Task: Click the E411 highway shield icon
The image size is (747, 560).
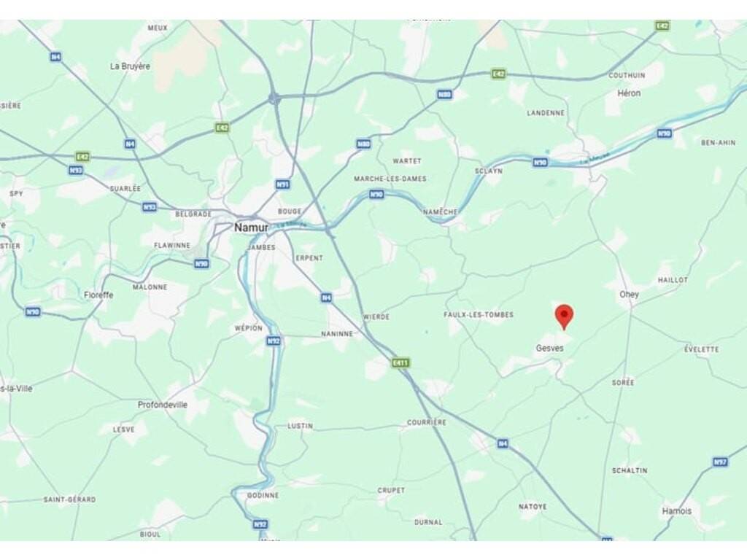Action: 400,363
